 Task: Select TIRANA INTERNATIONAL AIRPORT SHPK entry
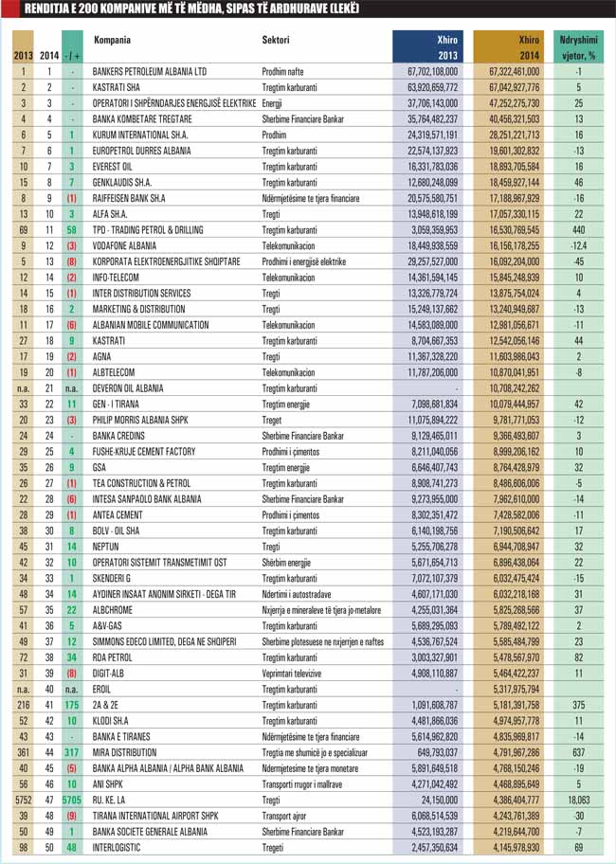click(x=155, y=816)
